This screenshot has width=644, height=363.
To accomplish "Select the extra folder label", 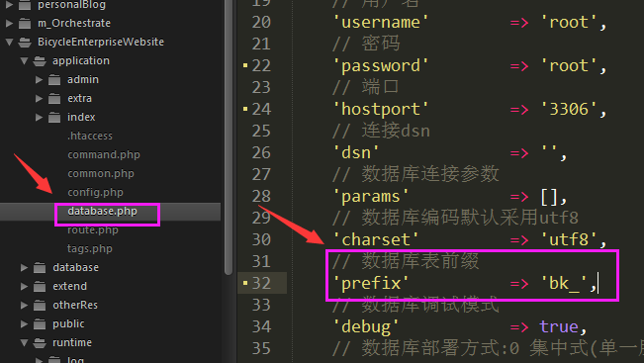I will (x=80, y=99).
